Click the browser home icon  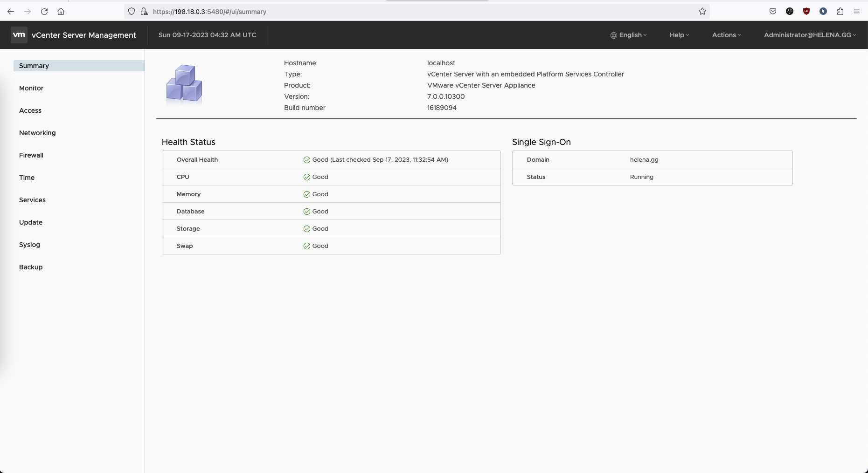pos(61,12)
